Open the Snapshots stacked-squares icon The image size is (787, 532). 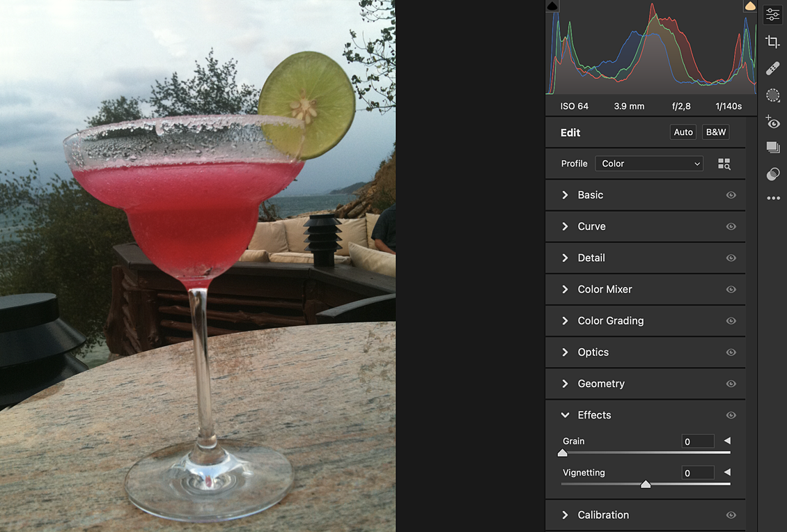pyautogui.click(x=773, y=148)
